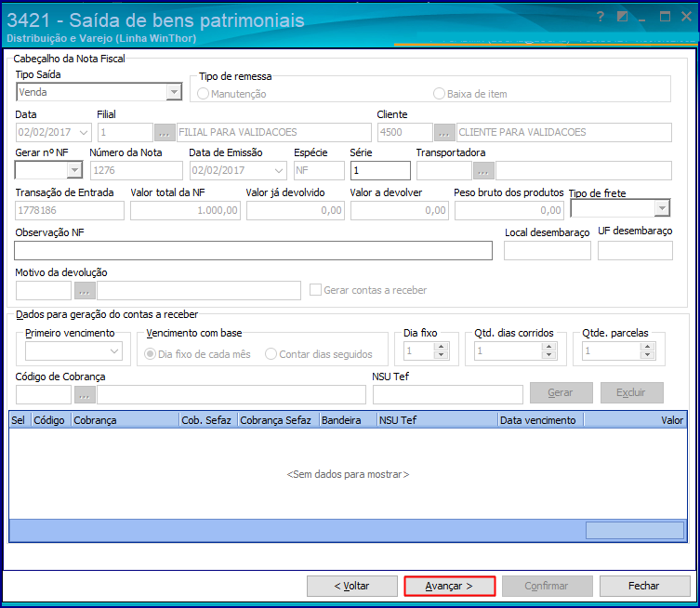Sort by Cobrança column header
700x608 pixels.
pos(125,420)
